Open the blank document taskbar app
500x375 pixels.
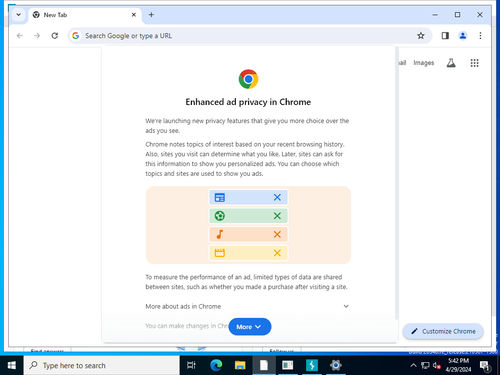[264, 365]
